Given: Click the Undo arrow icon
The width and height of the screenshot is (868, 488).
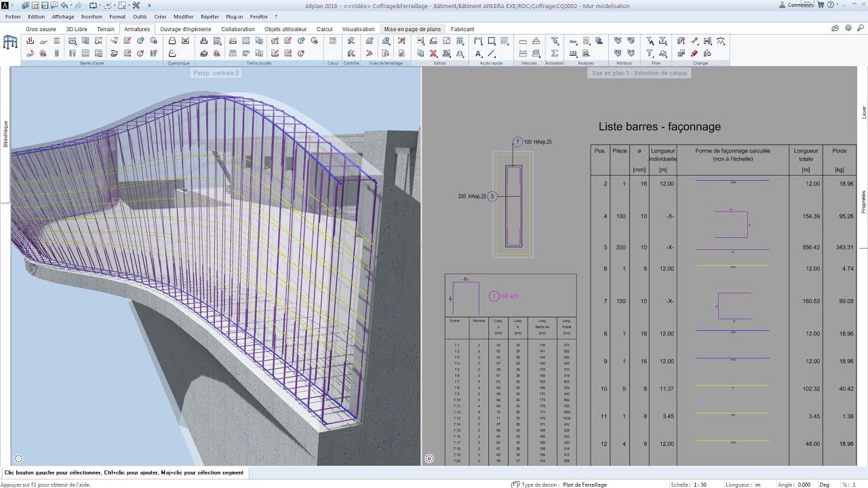Looking at the screenshot, I should (64, 5).
